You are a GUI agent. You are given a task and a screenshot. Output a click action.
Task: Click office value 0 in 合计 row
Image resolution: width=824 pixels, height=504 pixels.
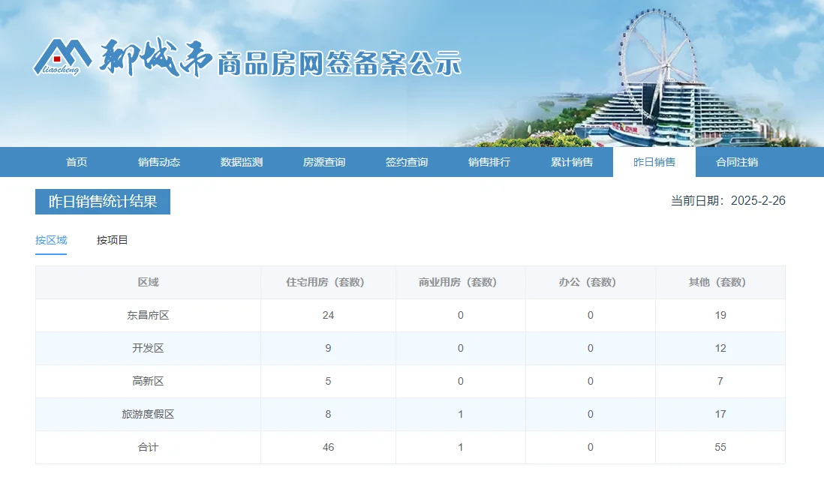591,448
